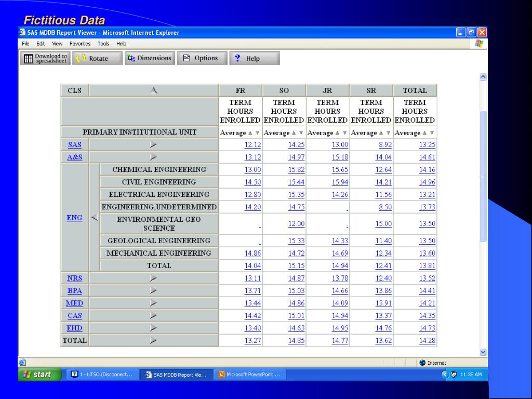Sort SR Average descending

(389, 133)
